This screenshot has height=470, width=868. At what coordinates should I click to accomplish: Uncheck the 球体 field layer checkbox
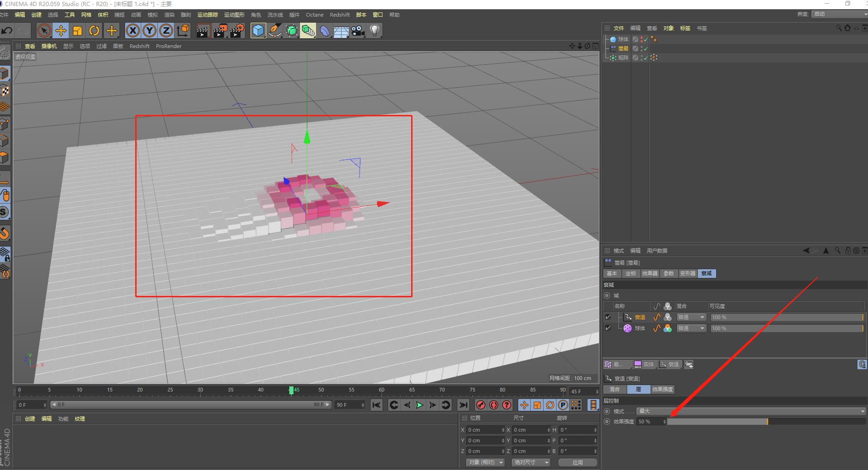click(608, 328)
